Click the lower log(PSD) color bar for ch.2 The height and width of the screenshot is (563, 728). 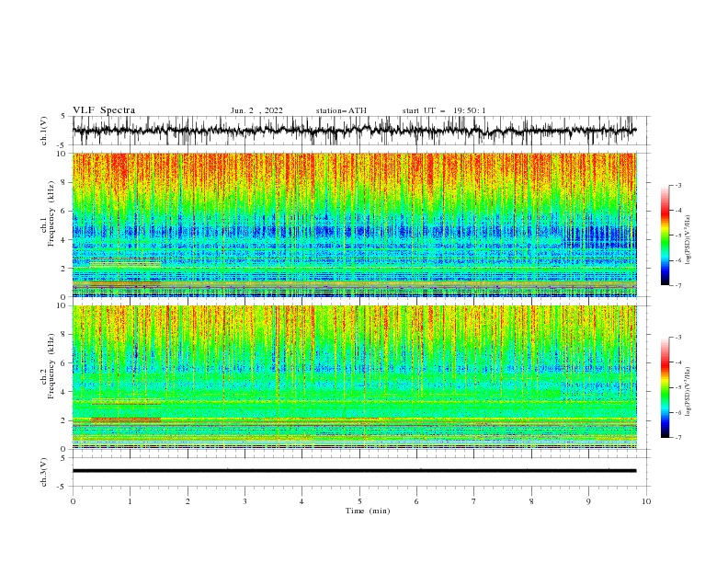pos(665,387)
